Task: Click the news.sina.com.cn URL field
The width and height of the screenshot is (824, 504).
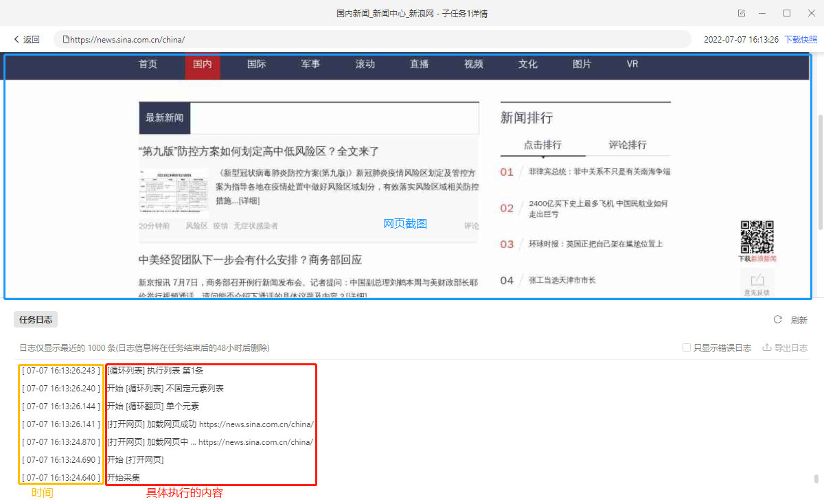Action: point(372,39)
